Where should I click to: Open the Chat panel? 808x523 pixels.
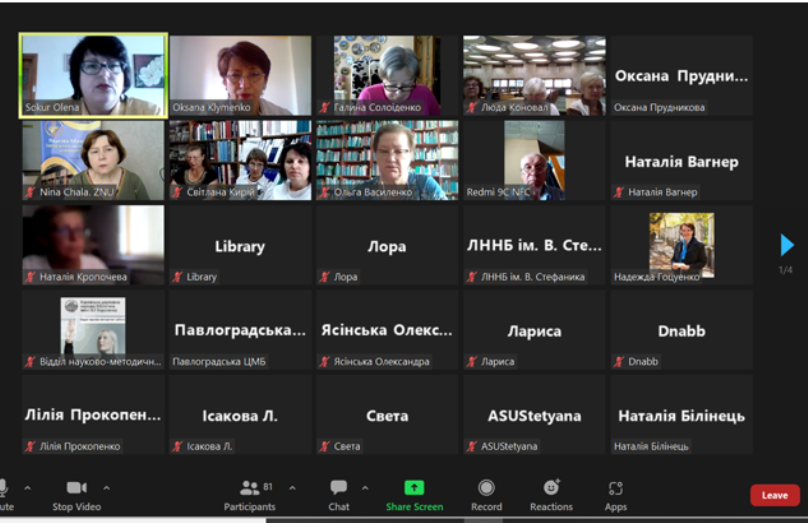point(339,487)
